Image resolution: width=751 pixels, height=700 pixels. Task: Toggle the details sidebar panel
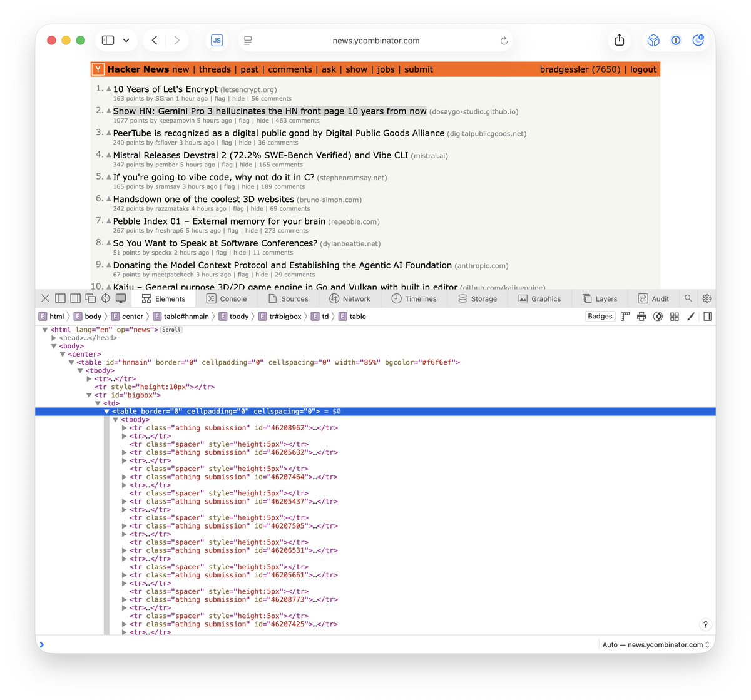708,317
